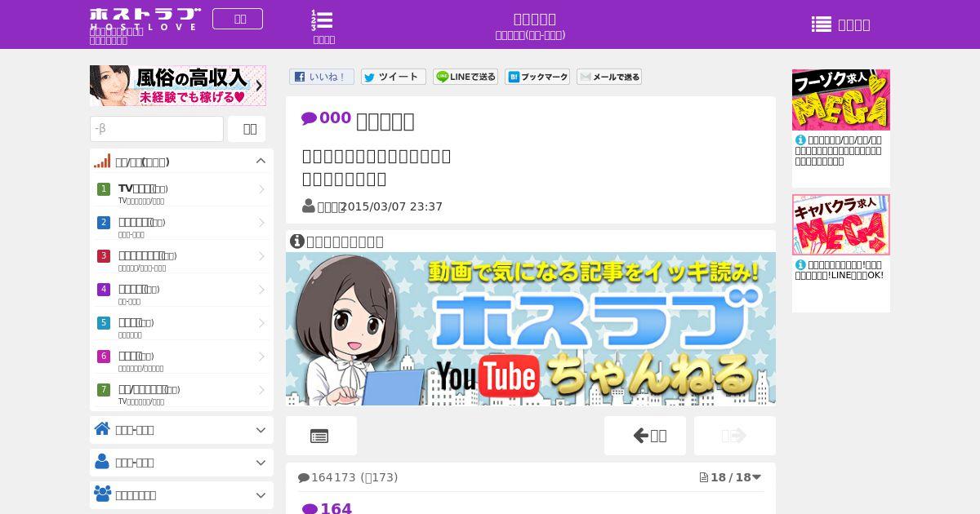Screen dimensions: 980x514
Task: Click the author user icon near date
Action: coord(309,206)
